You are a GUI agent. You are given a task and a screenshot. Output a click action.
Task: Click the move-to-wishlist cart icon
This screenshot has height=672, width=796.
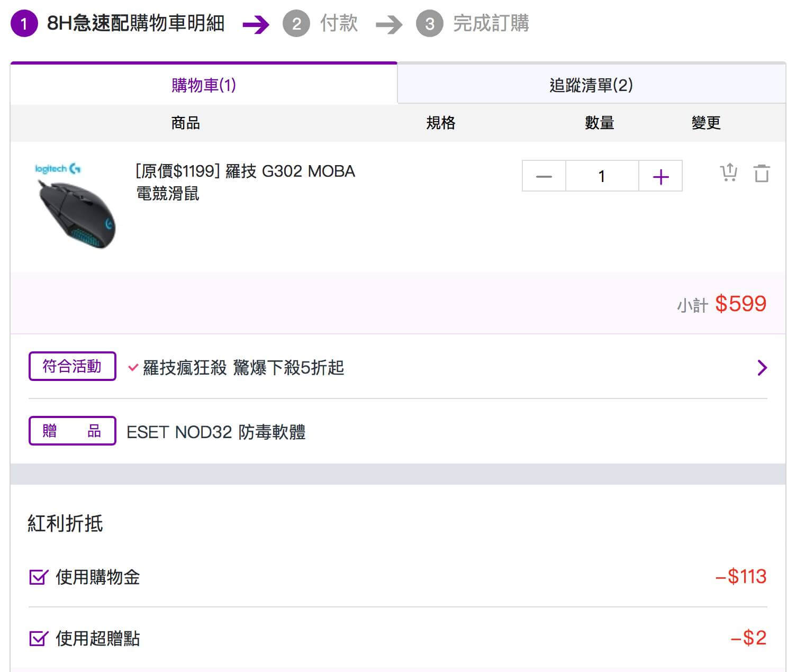(729, 173)
